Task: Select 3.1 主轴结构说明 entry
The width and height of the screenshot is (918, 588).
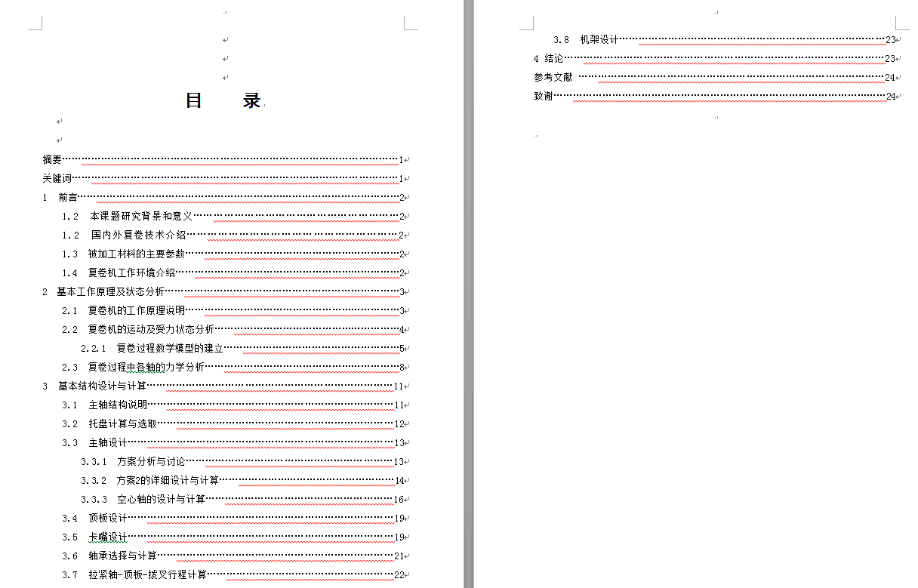Action: point(233,405)
